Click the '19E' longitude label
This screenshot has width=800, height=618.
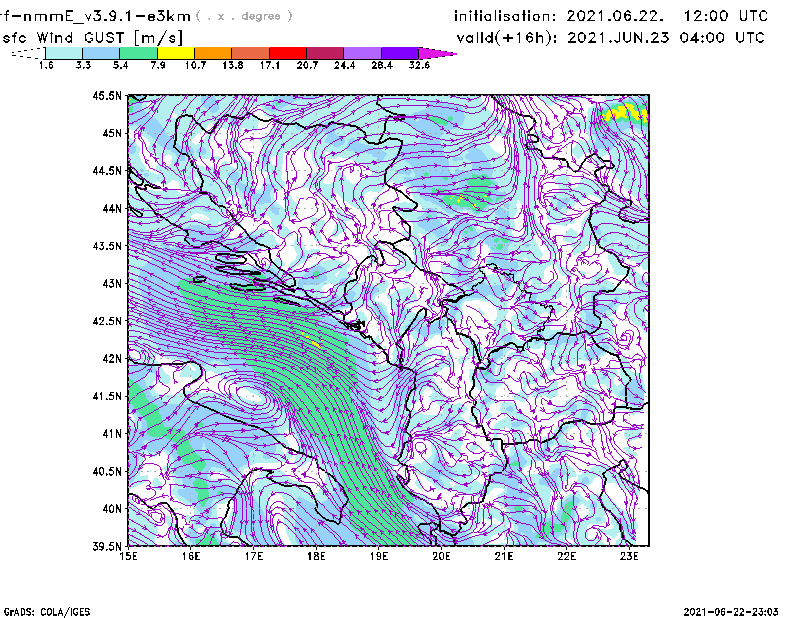379,556
